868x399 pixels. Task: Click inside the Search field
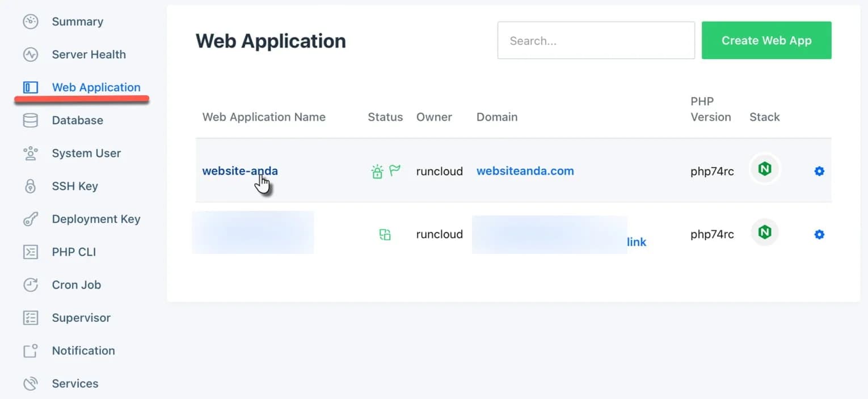tap(595, 40)
